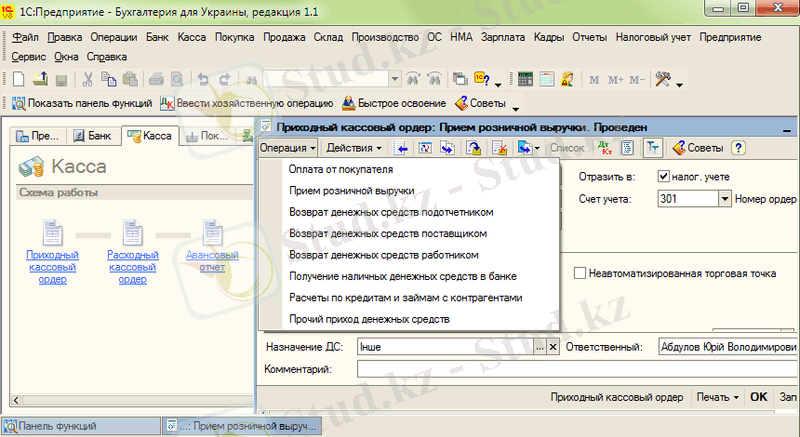This screenshot has width=800, height=437.
Task: Click the OK button
Action: tap(759, 397)
